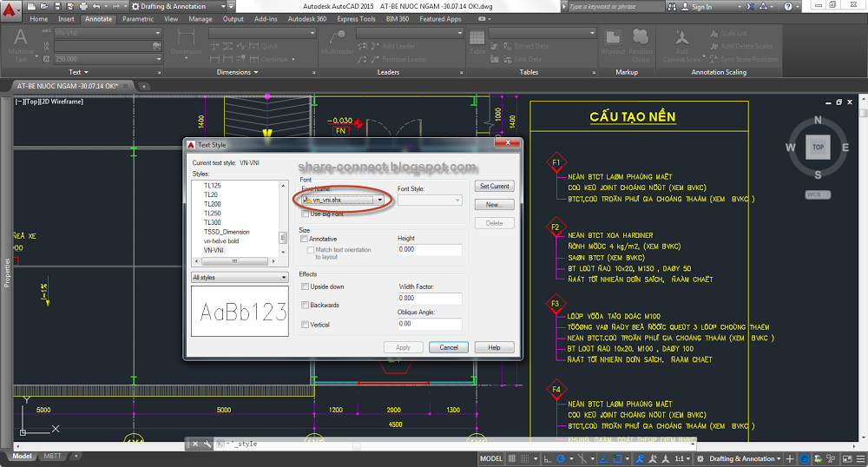This screenshot has height=467, width=868.
Task: Click the Oblique Angle input field
Action: pos(430,324)
